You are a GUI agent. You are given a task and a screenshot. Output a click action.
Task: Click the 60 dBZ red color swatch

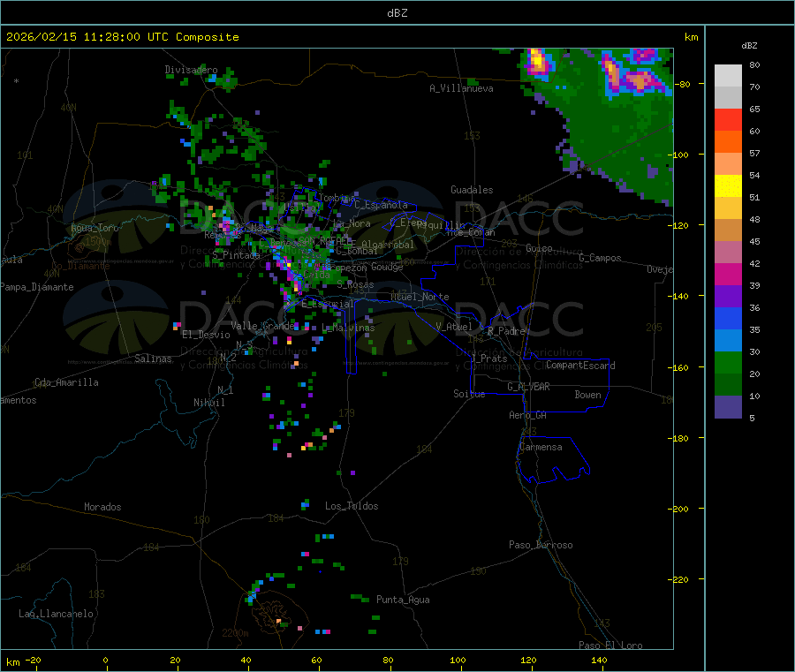[728, 119]
